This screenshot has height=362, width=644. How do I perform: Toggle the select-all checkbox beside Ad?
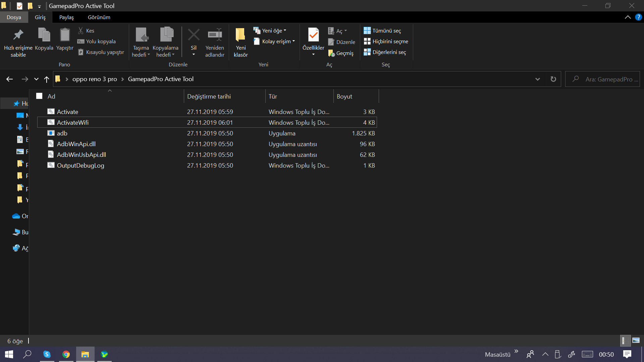(x=39, y=96)
